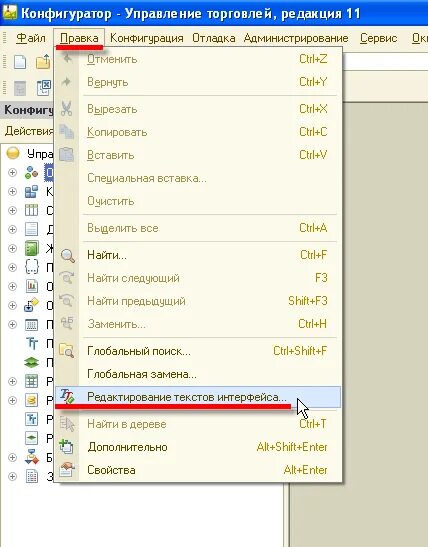Click the magnifier icon beside Найти...
This screenshot has width=428, height=547.
tap(67, 255)
